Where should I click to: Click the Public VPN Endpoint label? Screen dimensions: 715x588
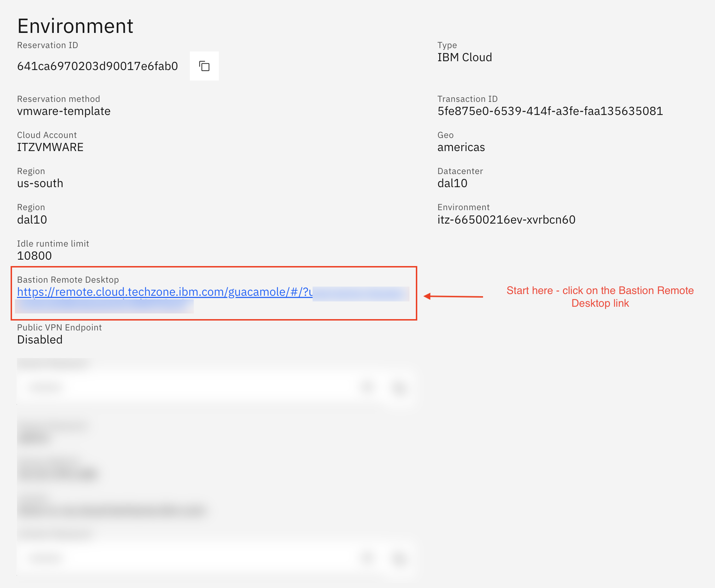[x=59, y=328]
